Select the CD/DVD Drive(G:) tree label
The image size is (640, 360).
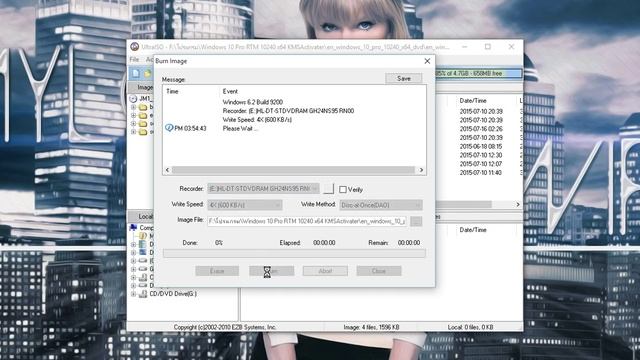(173, 293)
